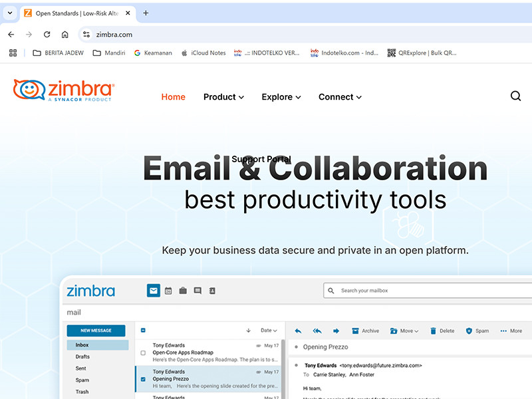
Task: Click the Reply arrow icon
Action: click(x=298, y=331)
